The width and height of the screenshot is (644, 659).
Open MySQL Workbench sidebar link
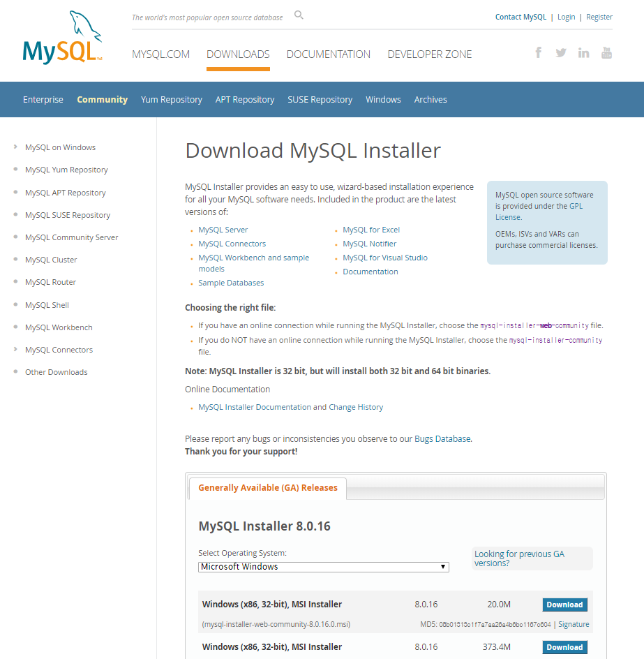(59, 327)
